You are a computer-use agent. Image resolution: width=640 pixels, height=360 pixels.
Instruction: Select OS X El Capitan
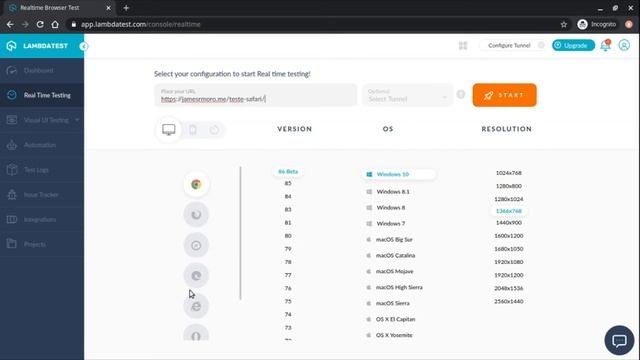[391, 319]
